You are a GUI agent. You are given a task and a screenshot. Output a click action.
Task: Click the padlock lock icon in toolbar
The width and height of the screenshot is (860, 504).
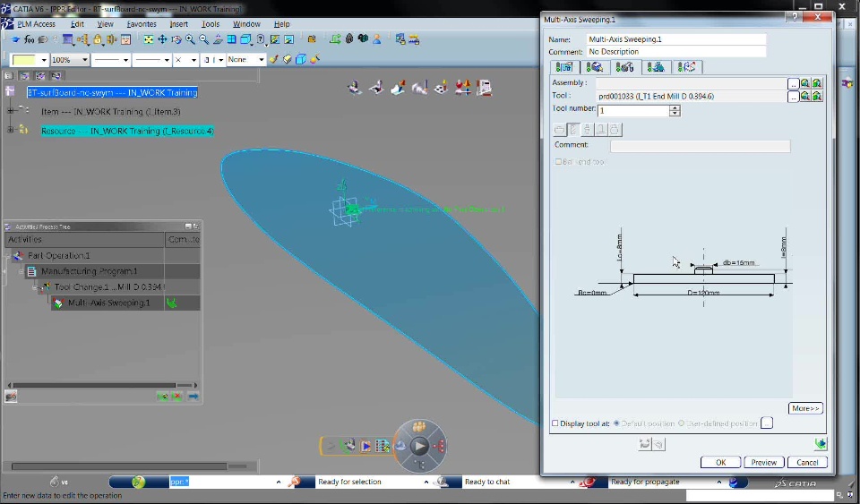[x=98, y=39]
